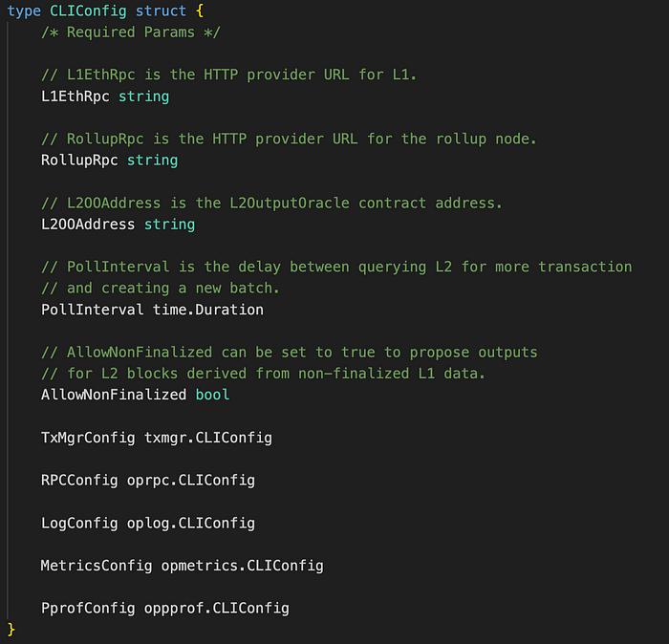Click the opening curly brace of struct

199,11
